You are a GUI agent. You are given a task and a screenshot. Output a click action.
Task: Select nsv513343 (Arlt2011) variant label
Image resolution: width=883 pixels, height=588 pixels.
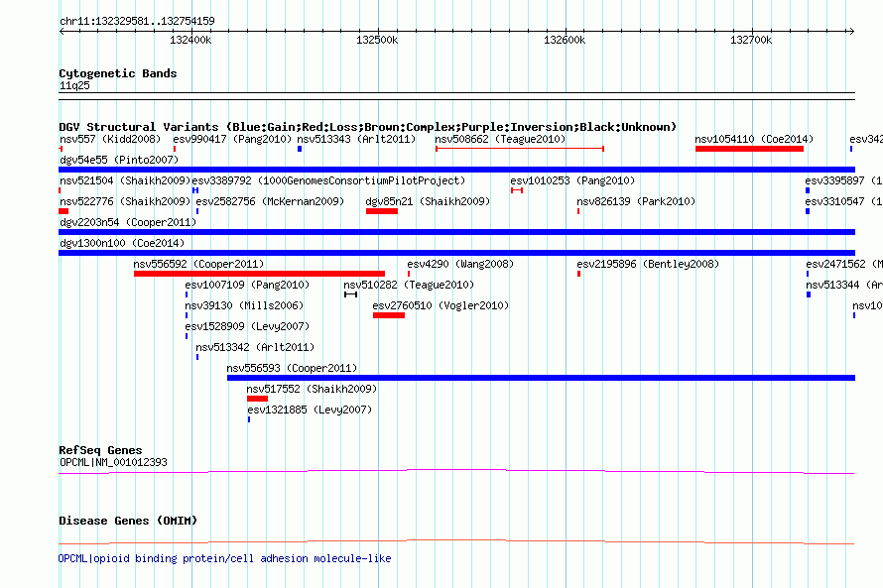(356, 139)
